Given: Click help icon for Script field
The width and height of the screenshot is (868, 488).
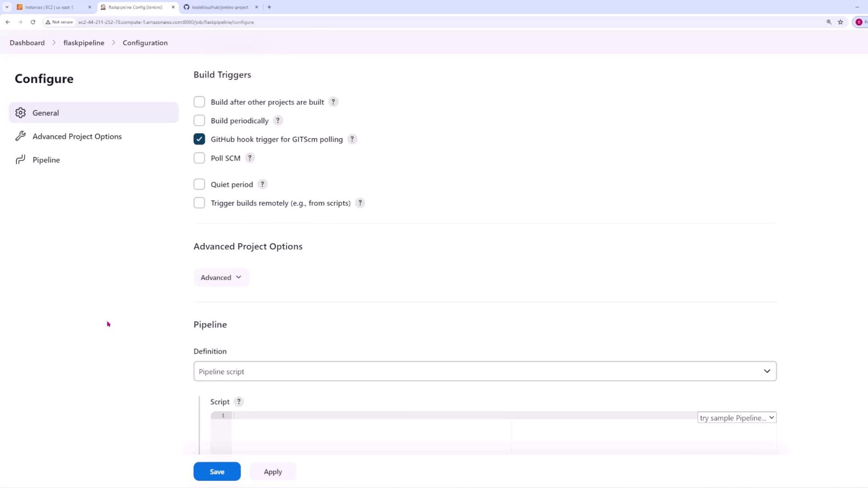Looking at the screenshot, I should (x=239, y=402).
